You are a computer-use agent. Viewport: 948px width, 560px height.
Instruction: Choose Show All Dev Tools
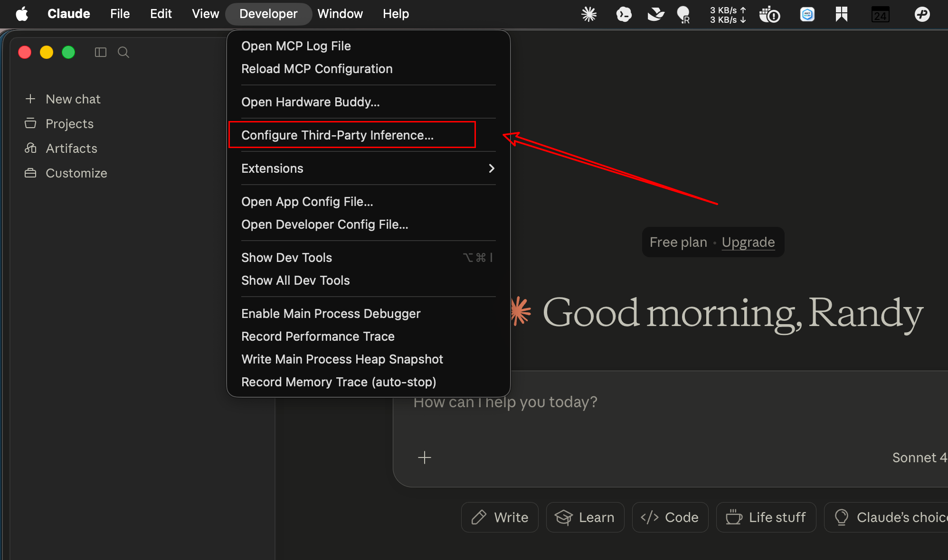coord(369,280)
